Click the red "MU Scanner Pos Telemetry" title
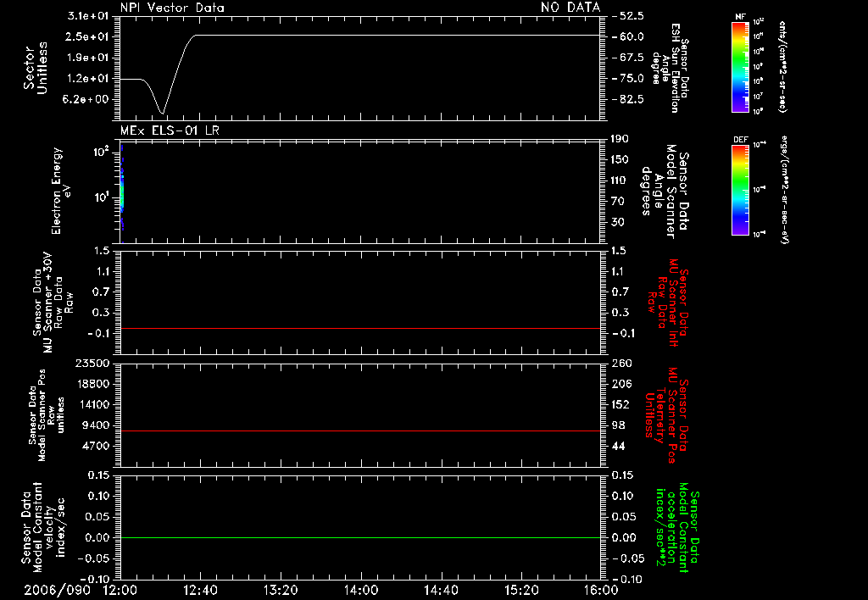The height and width of the screenshot is (600, 868). (x=668, y=415)
